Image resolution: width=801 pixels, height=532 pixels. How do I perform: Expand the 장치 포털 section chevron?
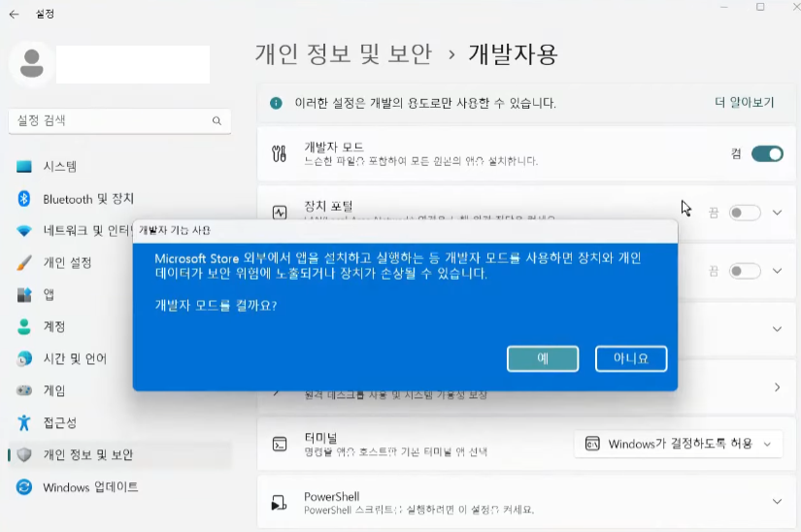pos(777,213)
